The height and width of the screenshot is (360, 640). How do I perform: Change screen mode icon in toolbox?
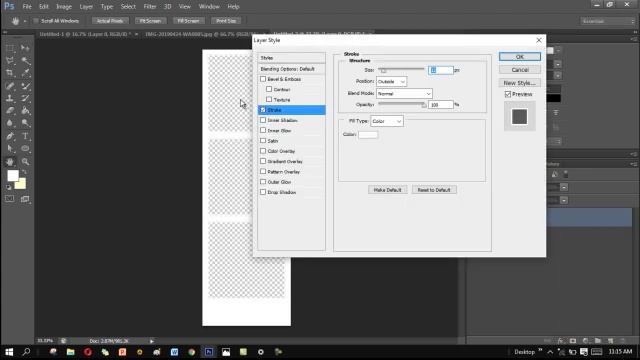[x=25, y=199]
